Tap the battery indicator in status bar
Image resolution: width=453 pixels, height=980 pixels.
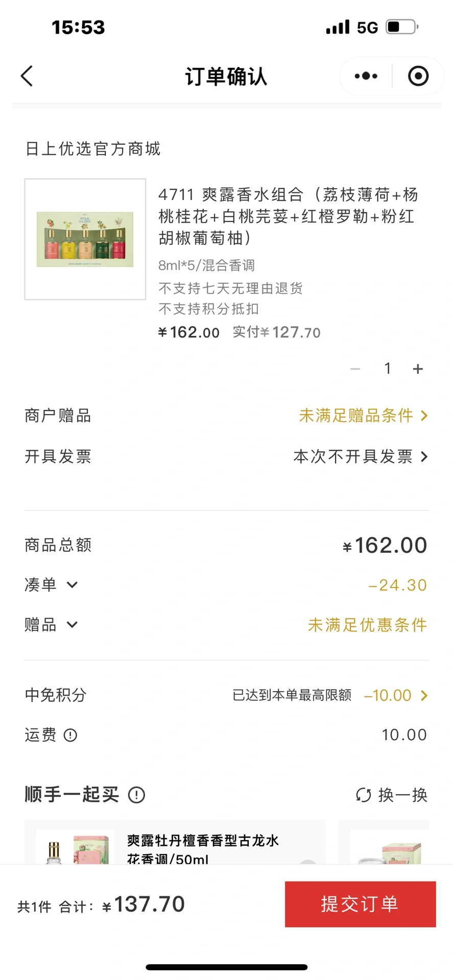tap(402, 27)
